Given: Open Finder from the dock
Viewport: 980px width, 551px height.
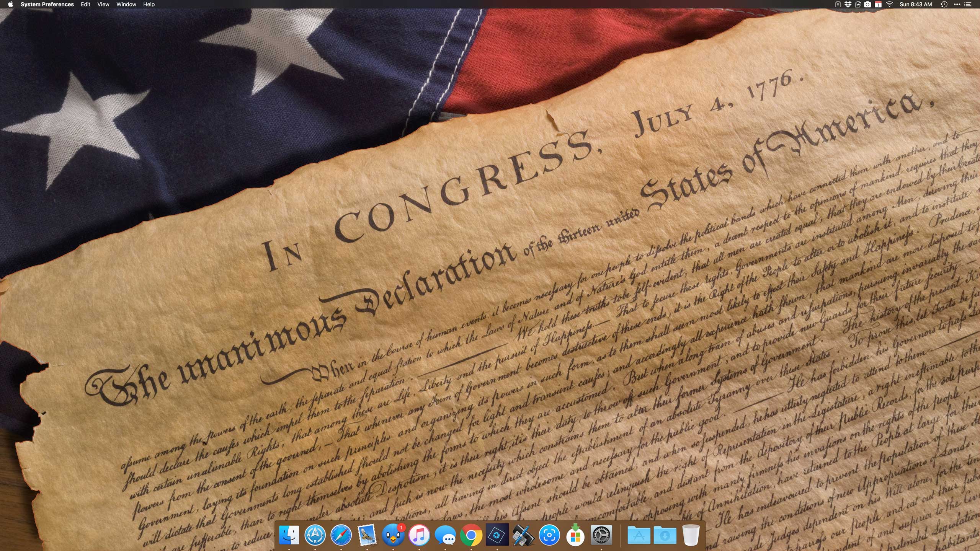Looking at the screenshot, I should tap(289, 535).
